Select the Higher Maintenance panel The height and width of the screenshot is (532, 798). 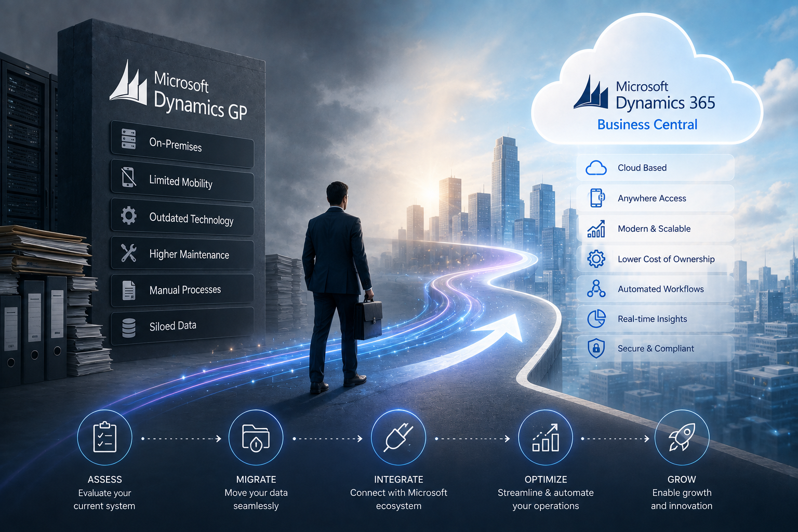tap(182, 254)
